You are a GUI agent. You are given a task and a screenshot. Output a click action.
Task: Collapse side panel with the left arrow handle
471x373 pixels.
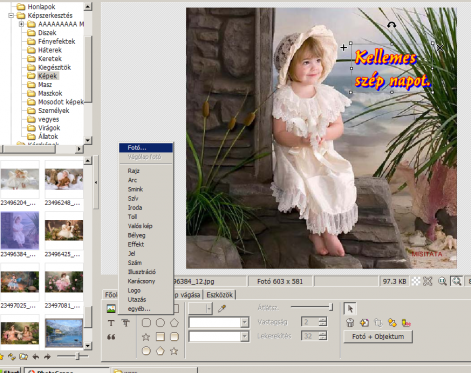(x=96, y=182)
